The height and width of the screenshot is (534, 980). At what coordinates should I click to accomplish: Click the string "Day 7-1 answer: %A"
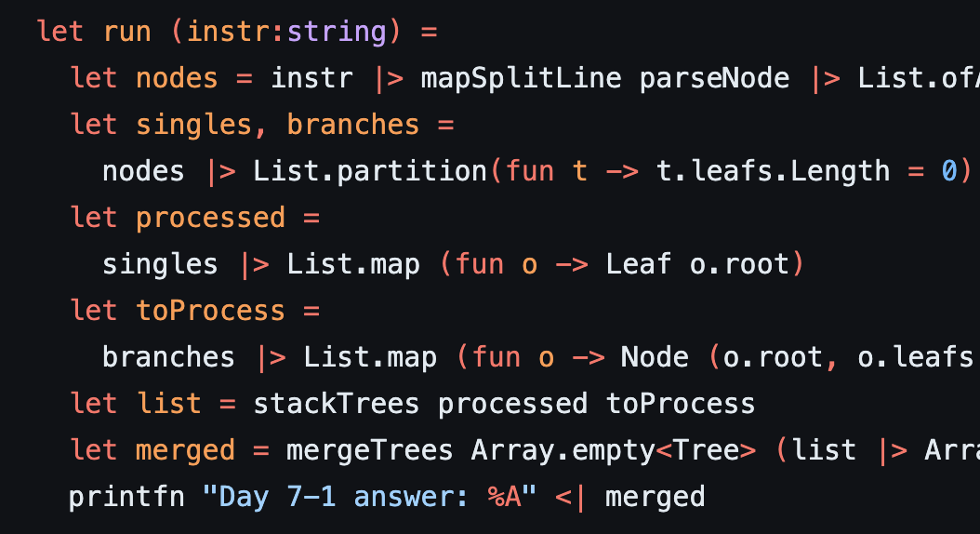(369, 497)
